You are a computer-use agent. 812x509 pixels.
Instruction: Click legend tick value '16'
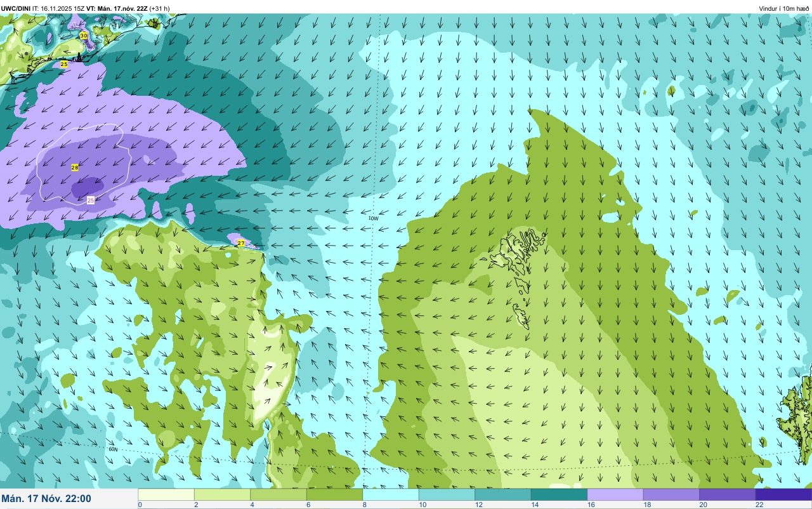tap(591, 505)
